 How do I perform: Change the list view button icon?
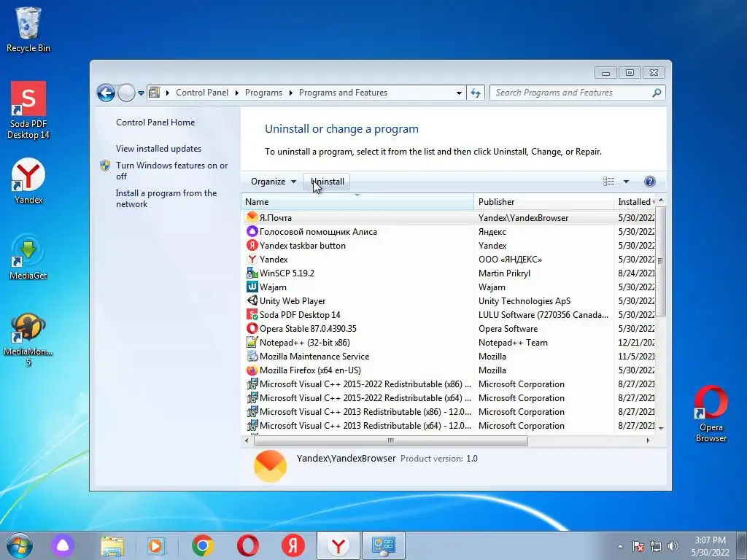pos(608,182)
